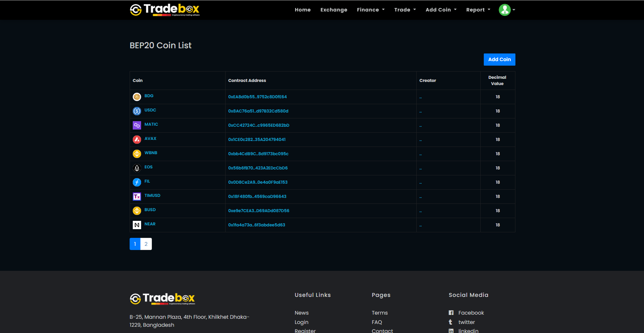Open the FAQ page link
Viewport: 644px width, 333px height.
(377, 322)
